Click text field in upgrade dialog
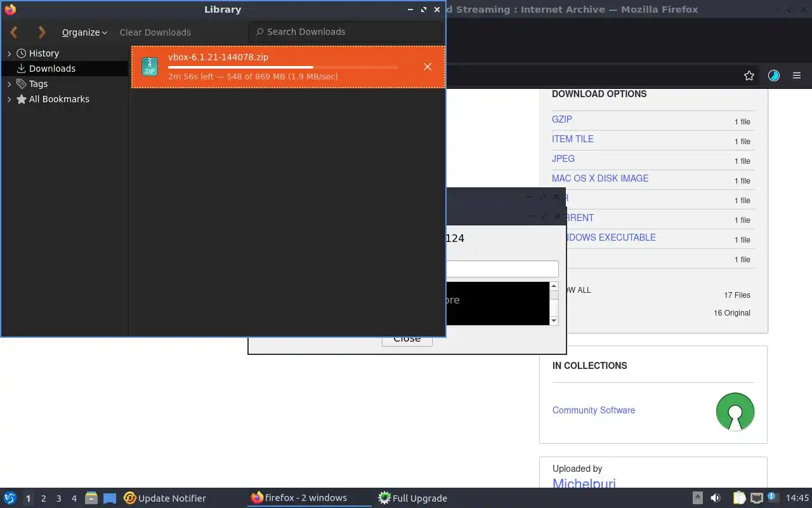Screen dimensions: 812x508 click(x=502, y=269)
